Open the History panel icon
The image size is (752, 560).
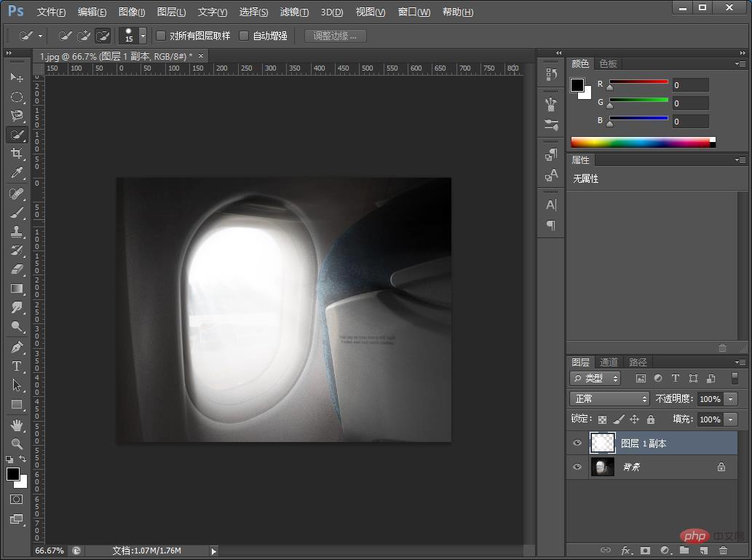click(551, 74)
